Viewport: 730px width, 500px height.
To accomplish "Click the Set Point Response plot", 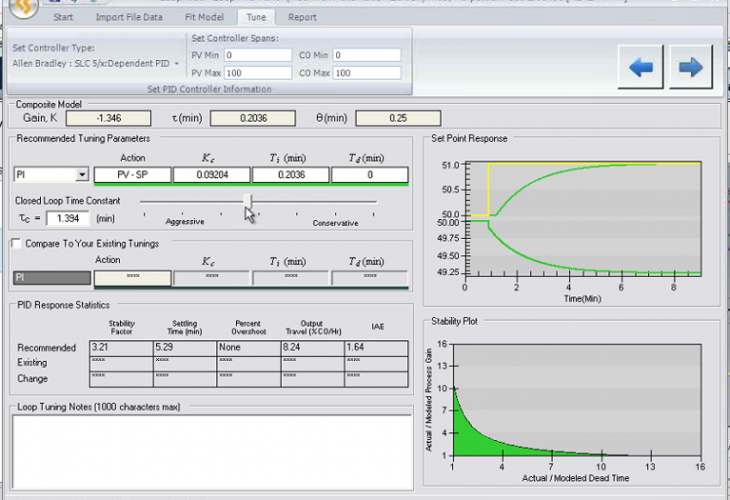I will click(584, 218).
